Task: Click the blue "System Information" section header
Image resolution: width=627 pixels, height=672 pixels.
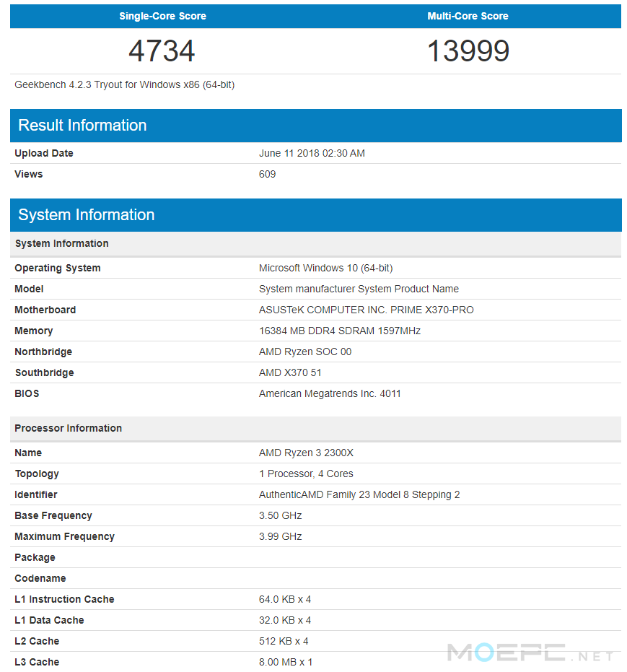Action: 315,215
